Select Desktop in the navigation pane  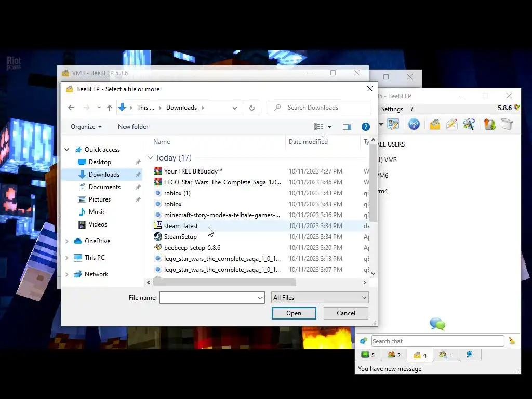tap(100, 162)
